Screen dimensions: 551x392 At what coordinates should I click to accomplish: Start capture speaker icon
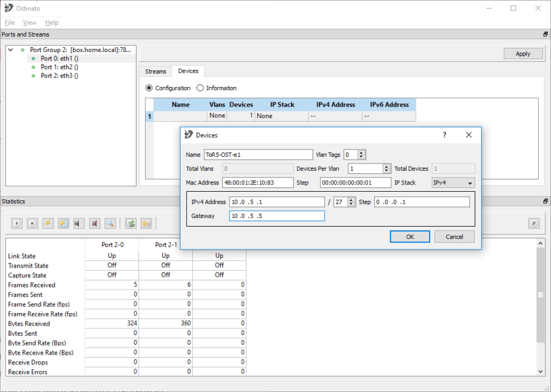tap(79, 223)
